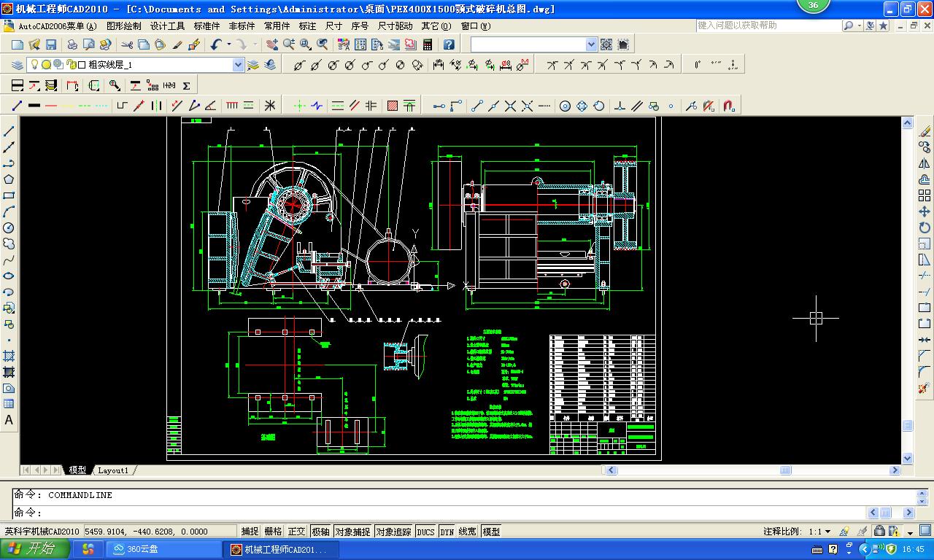Click the diameter dimension symbol icon
This screenshot has height=560, width=934.
click(298, 64)
